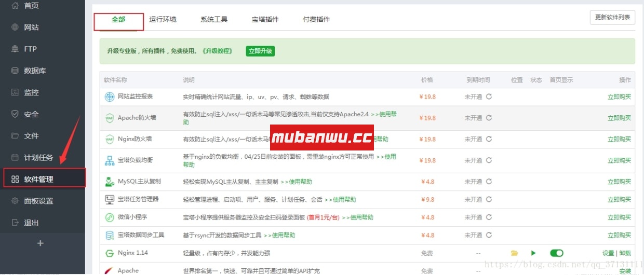Click the green 立即升级 button
The width and height of the screenshot is (644, 275).
click(x=260, y=51)
